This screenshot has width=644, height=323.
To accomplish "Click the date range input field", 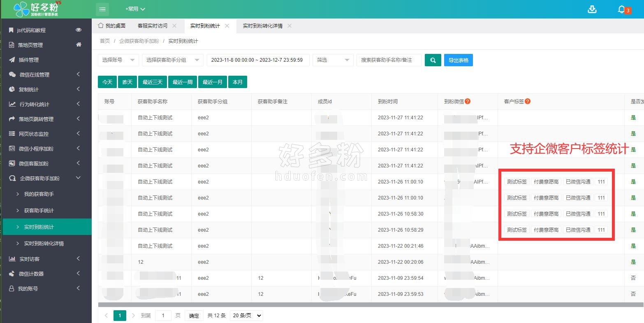I will (x=258, y=60).
